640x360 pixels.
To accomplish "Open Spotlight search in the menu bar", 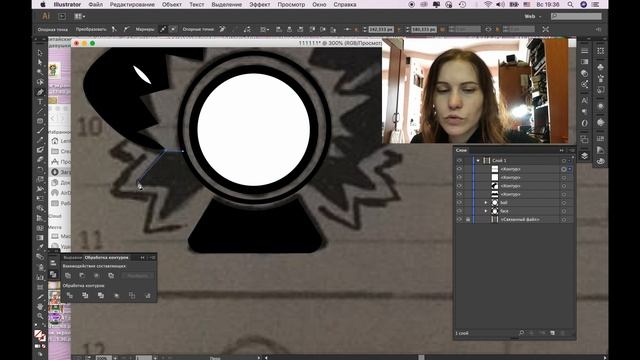I will pos(570,4).
